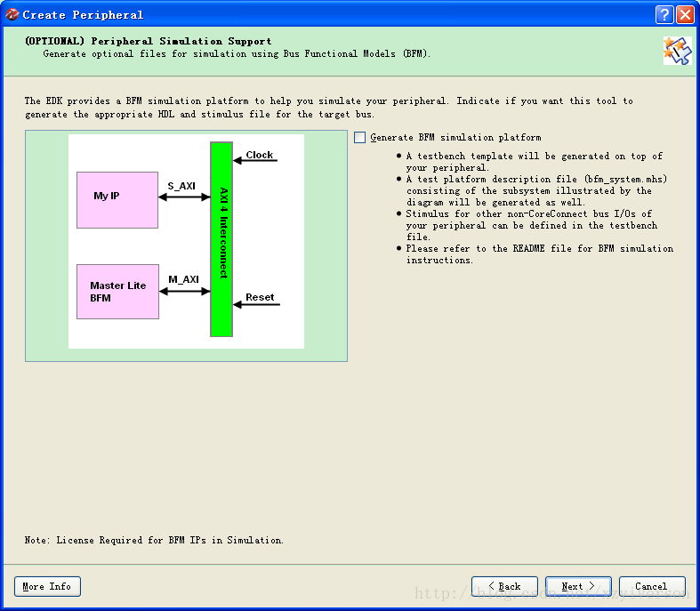This screenshot has width=700, height=611.
Task: Click the bfm_system.mhs bullet text
Action: (x=536, y=190)
